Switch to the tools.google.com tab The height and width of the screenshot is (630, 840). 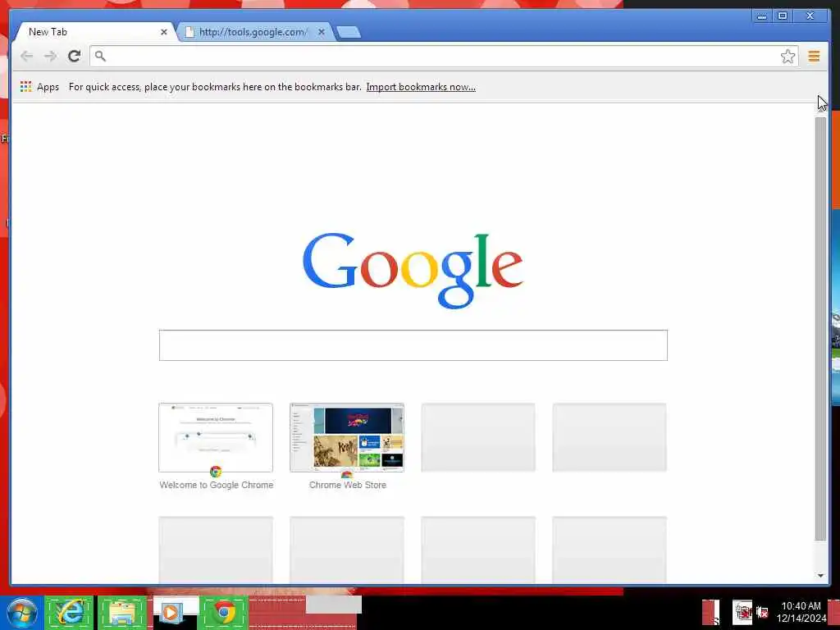[x=254, y=32]
